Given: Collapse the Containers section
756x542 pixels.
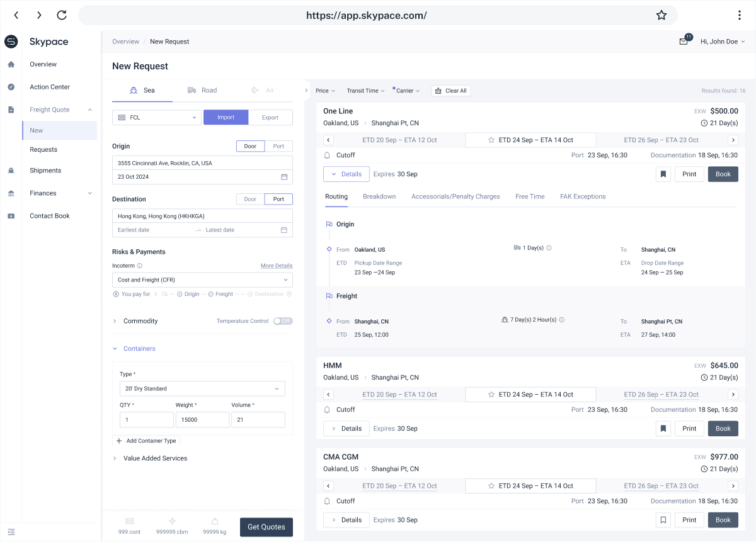Looking at the screenshot, I should (x=134, y=349).
